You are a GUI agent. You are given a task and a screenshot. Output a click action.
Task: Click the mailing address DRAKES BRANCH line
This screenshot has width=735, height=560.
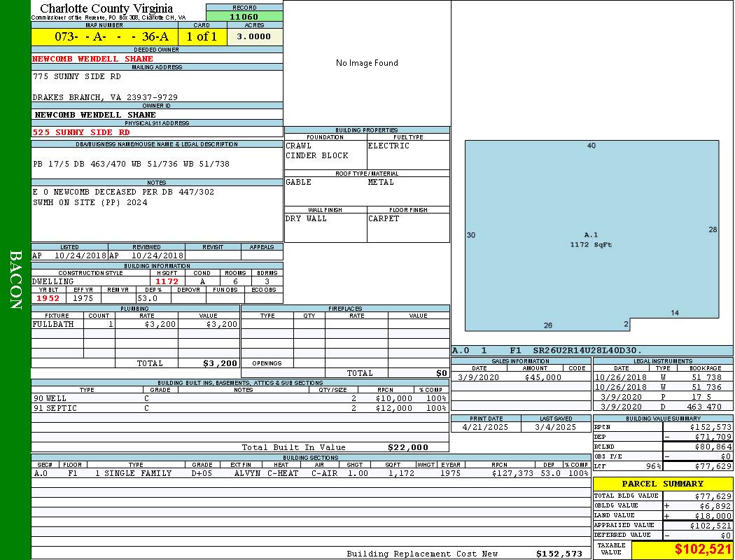[105, 97]
